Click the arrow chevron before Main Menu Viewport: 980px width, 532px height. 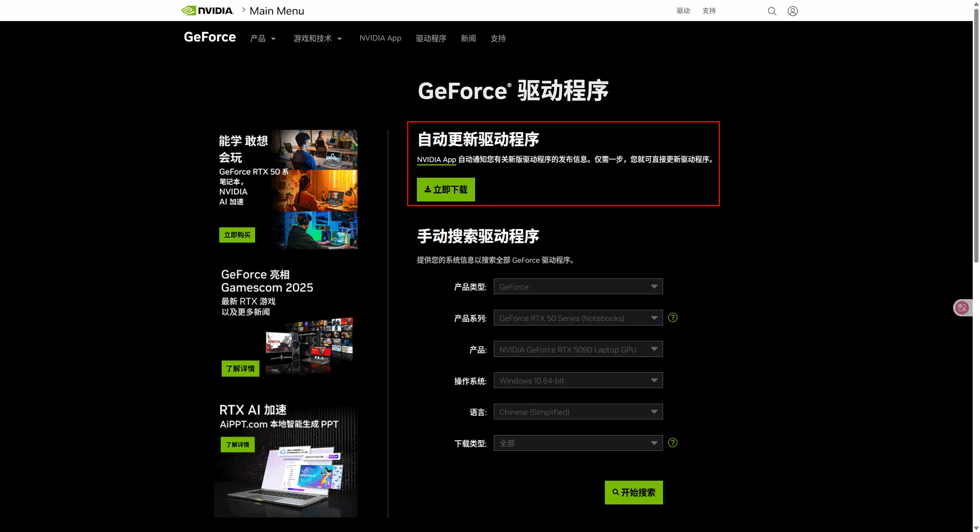tap(243, 10)
